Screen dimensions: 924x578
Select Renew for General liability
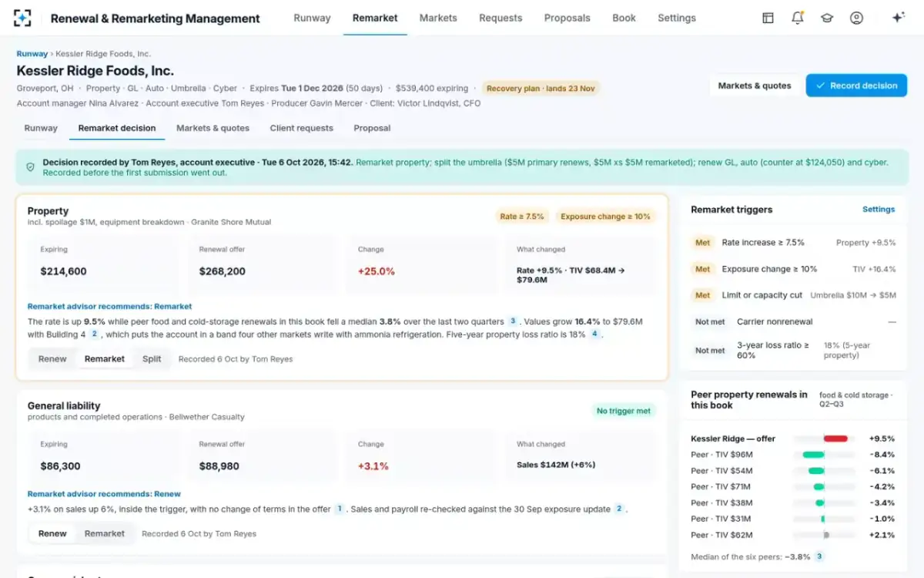(52, 533)
